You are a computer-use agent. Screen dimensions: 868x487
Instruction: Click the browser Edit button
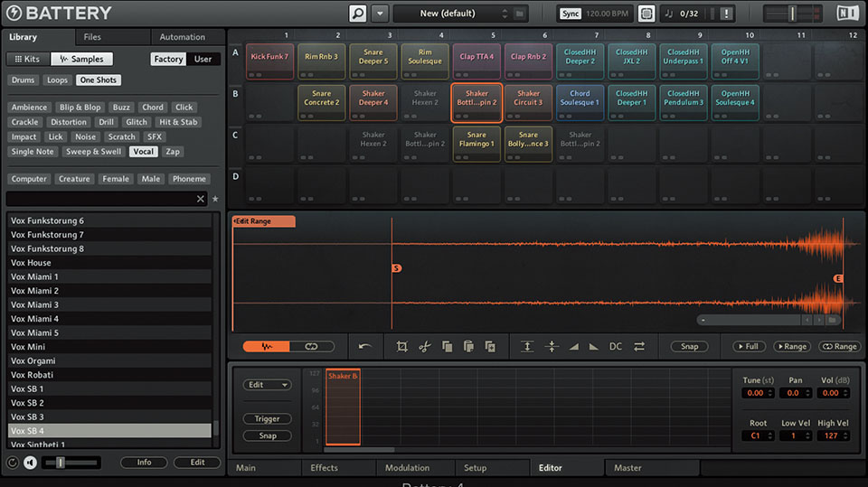pos(197,462)
